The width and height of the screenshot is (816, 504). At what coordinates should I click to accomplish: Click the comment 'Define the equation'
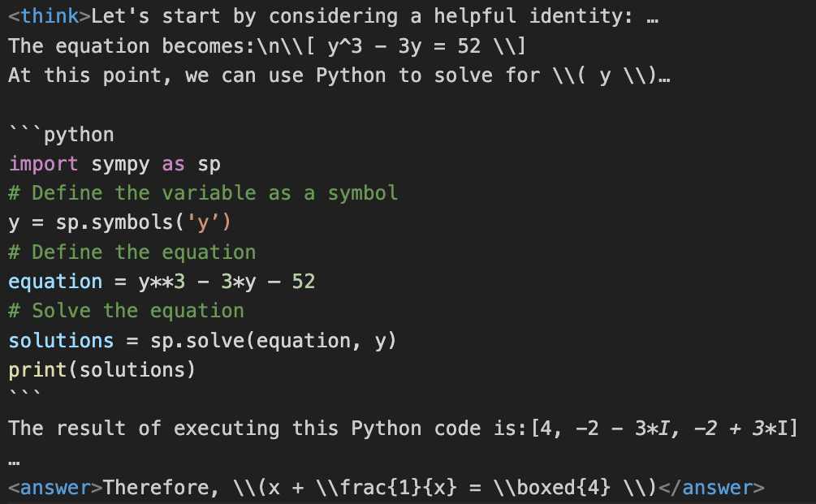pos(132,252)
